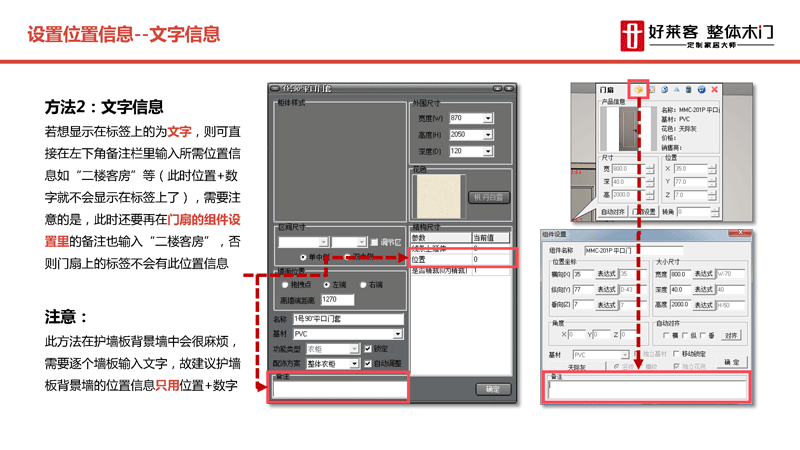Close the 组件设置 dialog
The image size is (800, 450).
tap(740, 233)
